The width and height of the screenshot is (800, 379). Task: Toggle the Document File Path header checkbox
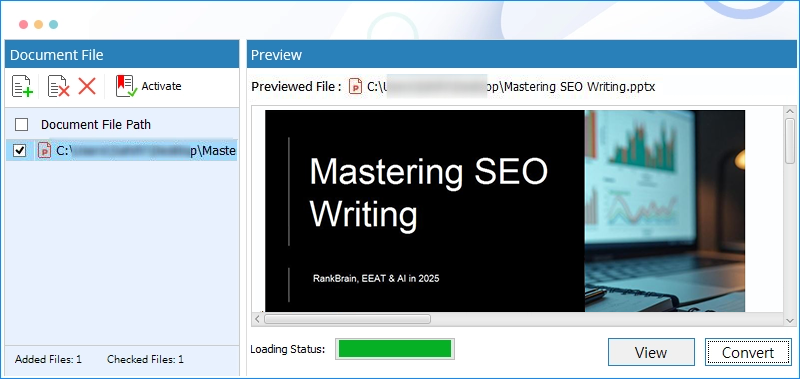pos(21,124)
